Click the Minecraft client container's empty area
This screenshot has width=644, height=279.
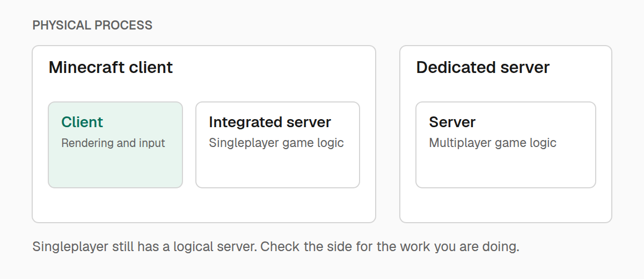pyautogui.click(x=204, y=205)
